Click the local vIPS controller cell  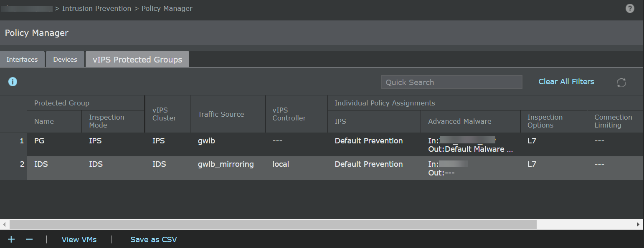(x=281, y=164)
